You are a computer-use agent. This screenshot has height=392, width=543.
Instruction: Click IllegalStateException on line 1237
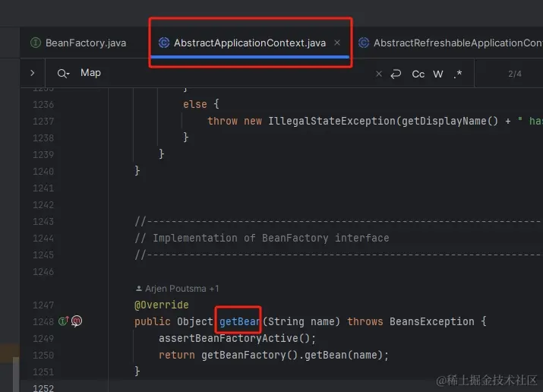tap(332, 122)
